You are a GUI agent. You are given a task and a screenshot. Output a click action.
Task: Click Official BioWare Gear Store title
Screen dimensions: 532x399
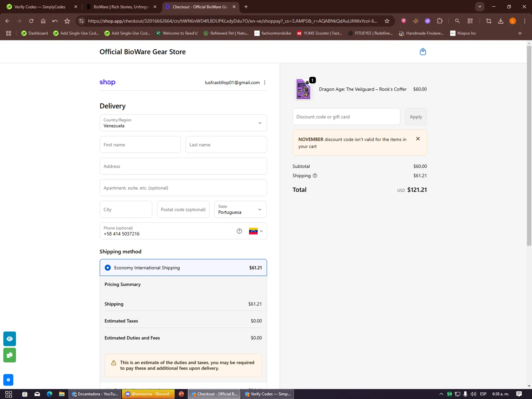point(143,52)
